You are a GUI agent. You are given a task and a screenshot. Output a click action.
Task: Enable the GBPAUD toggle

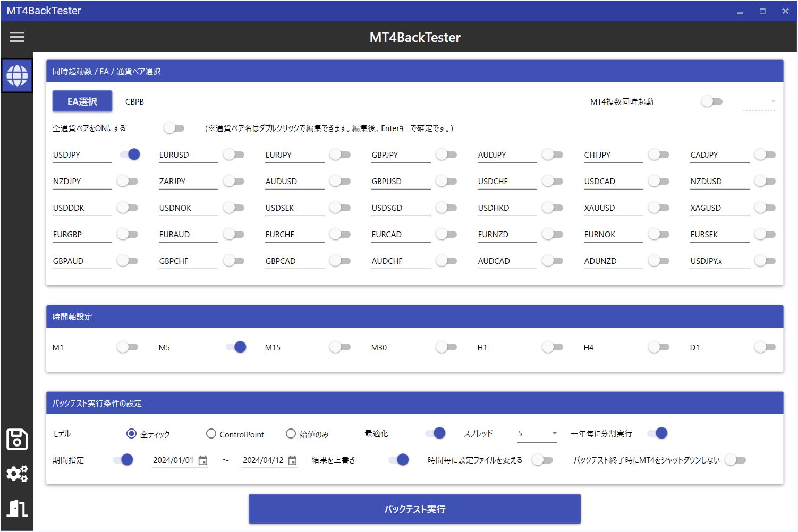click(128, 261)
